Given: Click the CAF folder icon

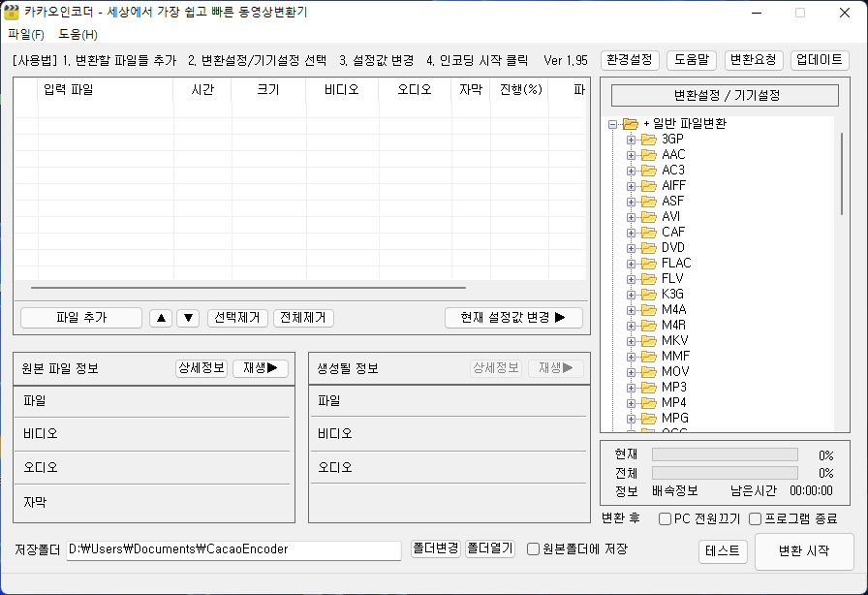Looking at the screenshot, I should coord(649,233).
